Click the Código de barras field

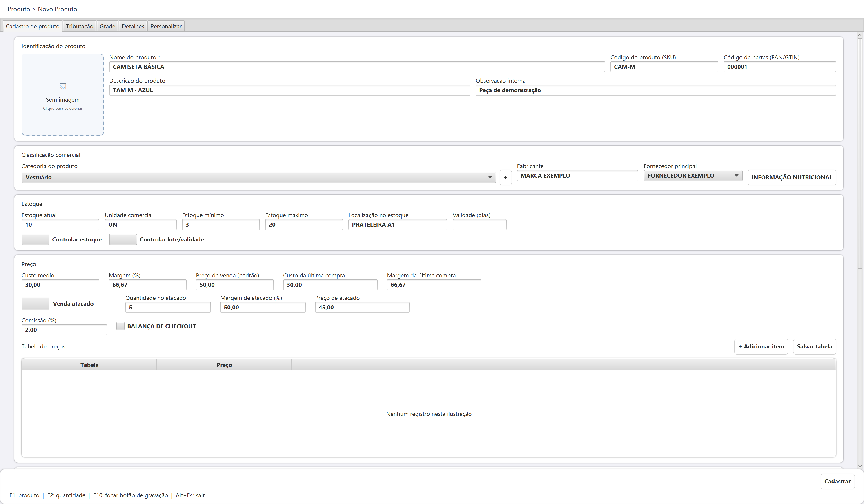tap(780, 67)
